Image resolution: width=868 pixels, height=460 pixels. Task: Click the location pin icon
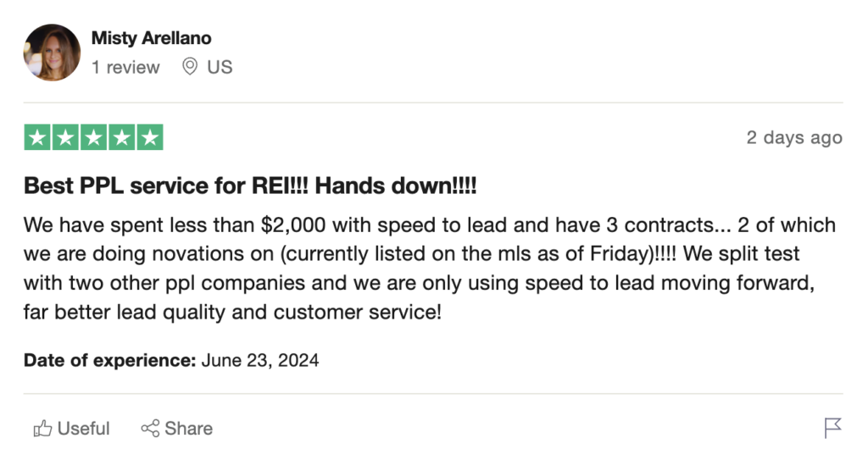[191, 67]
